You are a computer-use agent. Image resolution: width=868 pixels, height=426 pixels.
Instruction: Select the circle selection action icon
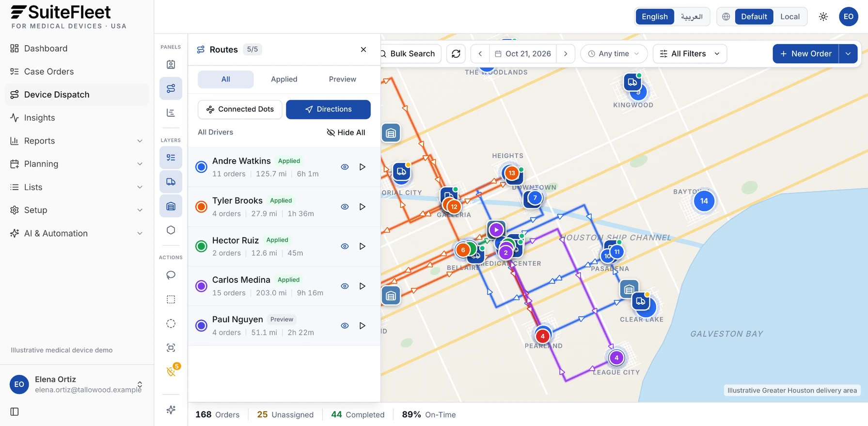tap(171, 324)
